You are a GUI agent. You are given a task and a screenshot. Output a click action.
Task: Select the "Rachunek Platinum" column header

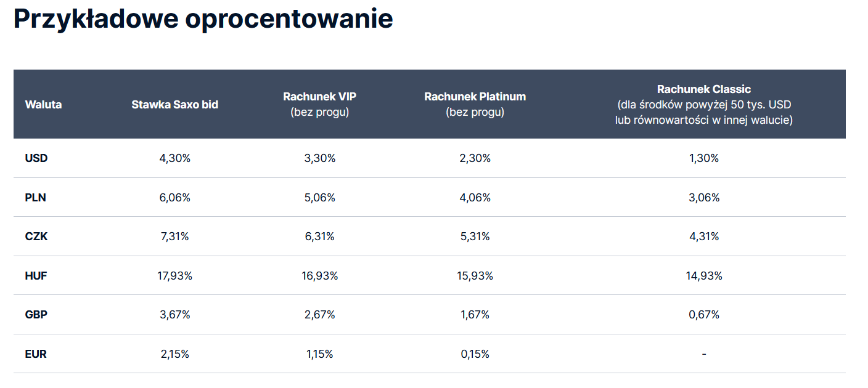pos(475,97)
